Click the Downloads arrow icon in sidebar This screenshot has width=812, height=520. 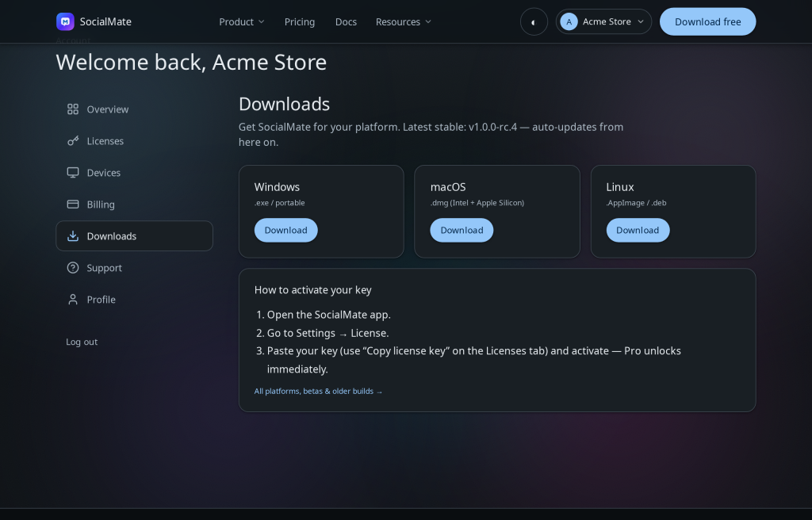(x=73, y=236)
